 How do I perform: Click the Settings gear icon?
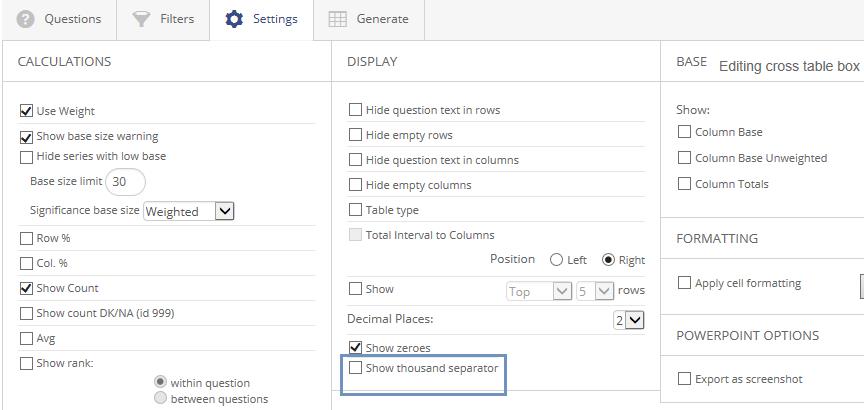(x=234, y=19)
